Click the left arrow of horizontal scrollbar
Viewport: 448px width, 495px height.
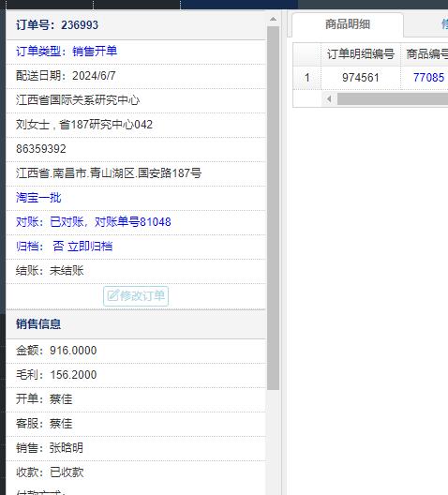[x=329, y=99]
